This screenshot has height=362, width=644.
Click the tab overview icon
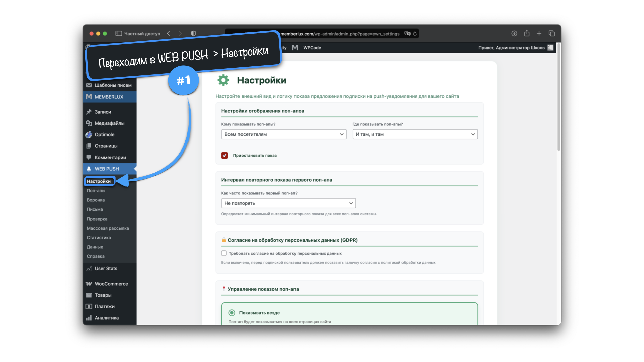click(x=552, y=33)
